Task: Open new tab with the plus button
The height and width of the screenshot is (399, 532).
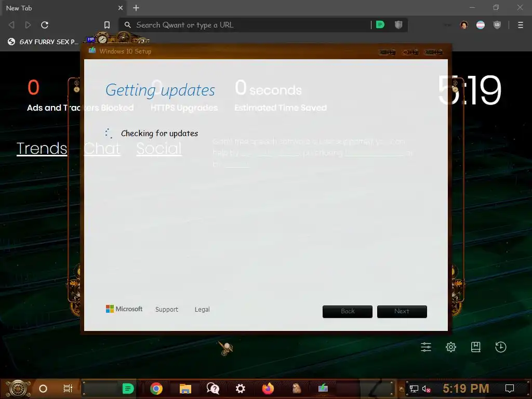Action: [x=136, y=8]
